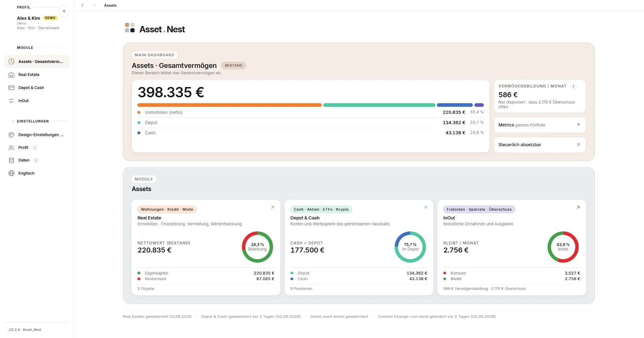Click the Asset.Nest logo icon
This screenshot has width=644, height=338.
coord(130,28)
